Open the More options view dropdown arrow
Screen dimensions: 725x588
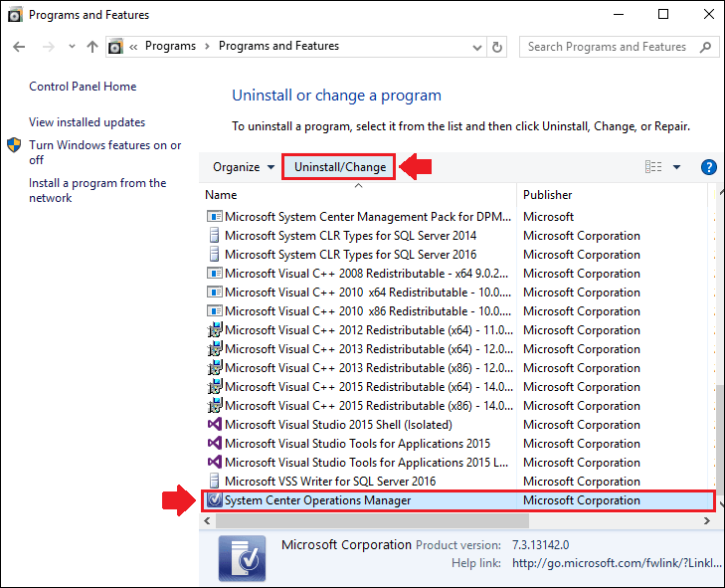pos(676,167)
